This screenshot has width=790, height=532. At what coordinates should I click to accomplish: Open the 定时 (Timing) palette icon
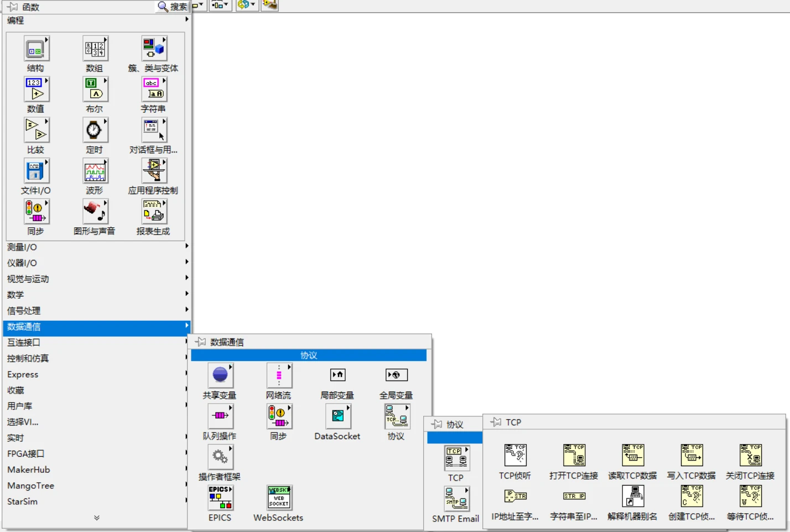pyautogui.click(x=95, y=131)
